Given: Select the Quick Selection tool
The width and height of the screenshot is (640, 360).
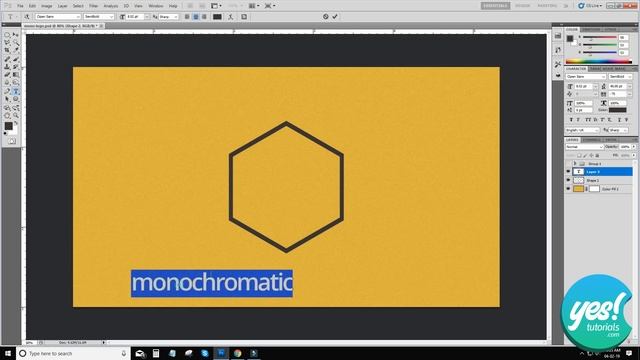Looking at the screenshot, I should [x=16, y=43].
